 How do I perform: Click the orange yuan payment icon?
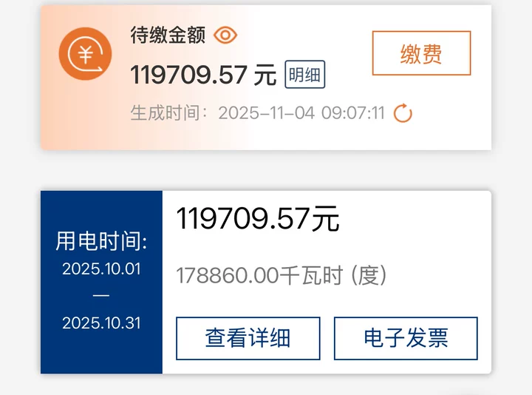(85, 54)
